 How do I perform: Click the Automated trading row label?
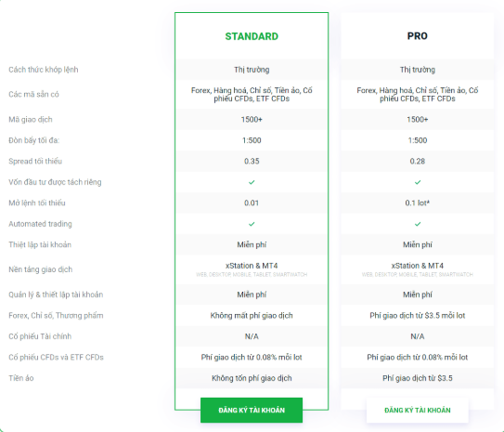coord(40,224)
